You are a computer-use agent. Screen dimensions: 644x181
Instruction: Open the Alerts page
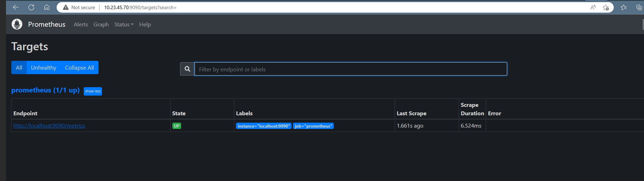pos(81,25)
